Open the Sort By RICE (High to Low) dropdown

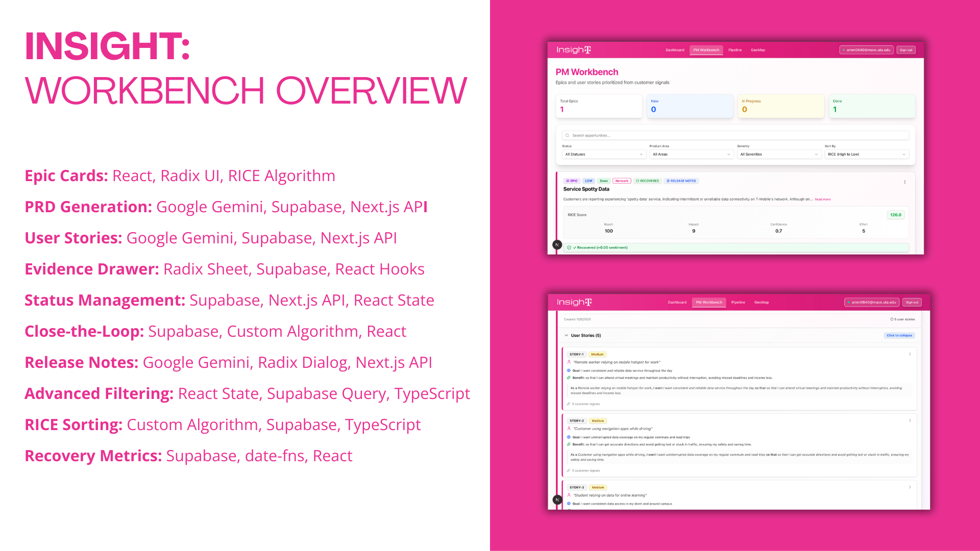pos(866,154)
